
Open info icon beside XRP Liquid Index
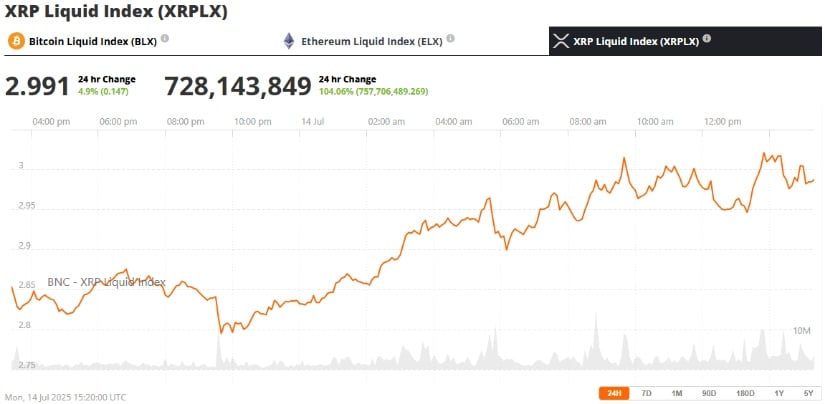tap(707, 38)
